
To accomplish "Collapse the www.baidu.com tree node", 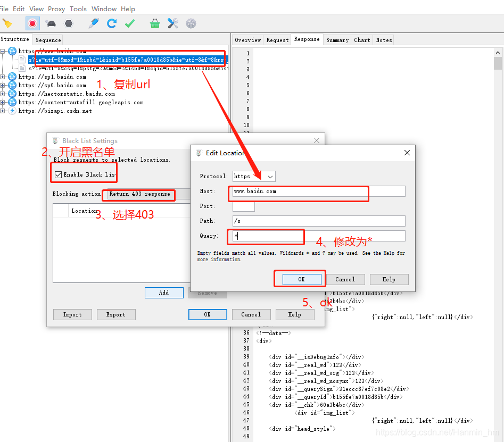I will pyautogui.click(x=3, y=51).
